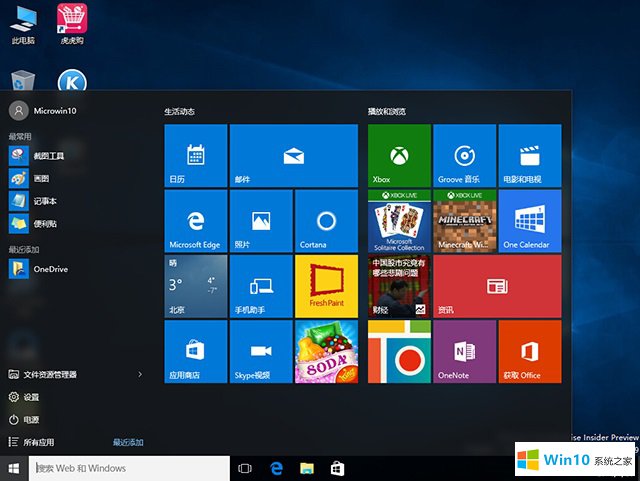Launch 便利贴 sticky notes
Viewport: 640px width, 481px height.
pyautogui.click(x=33, y=224)
